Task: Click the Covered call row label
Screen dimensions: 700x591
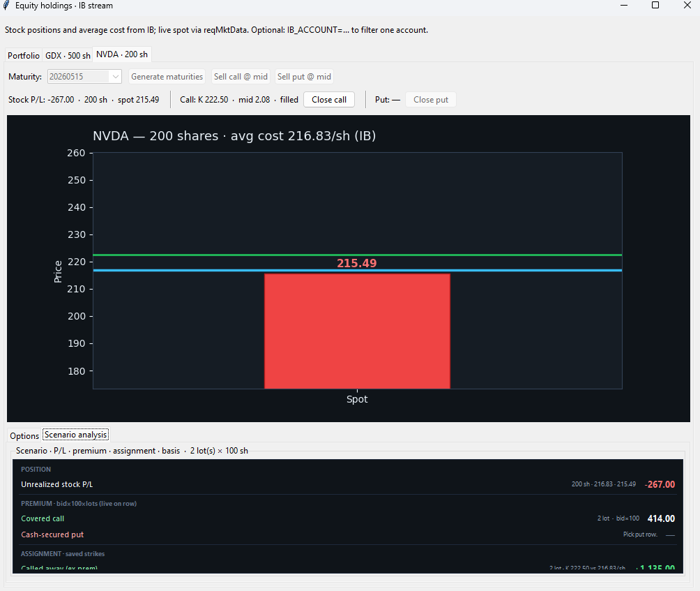Action: 43,518
